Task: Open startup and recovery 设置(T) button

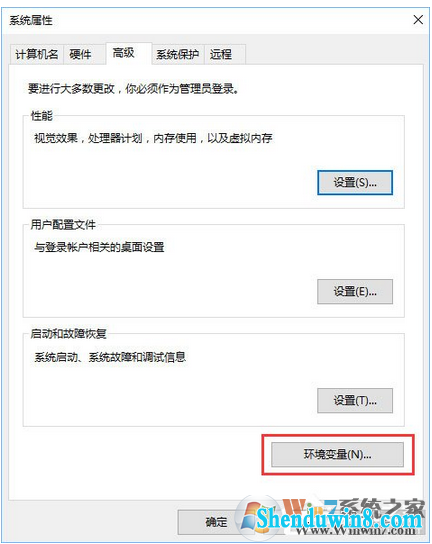Action: click(355, 401)
